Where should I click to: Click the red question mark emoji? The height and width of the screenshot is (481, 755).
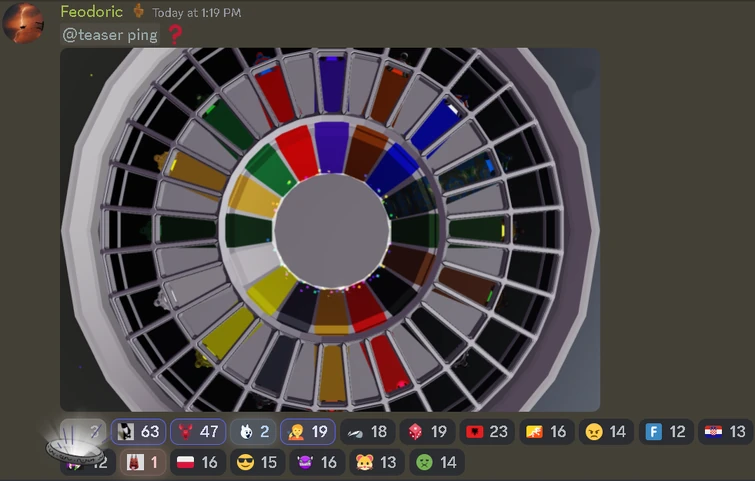[175, 35]
